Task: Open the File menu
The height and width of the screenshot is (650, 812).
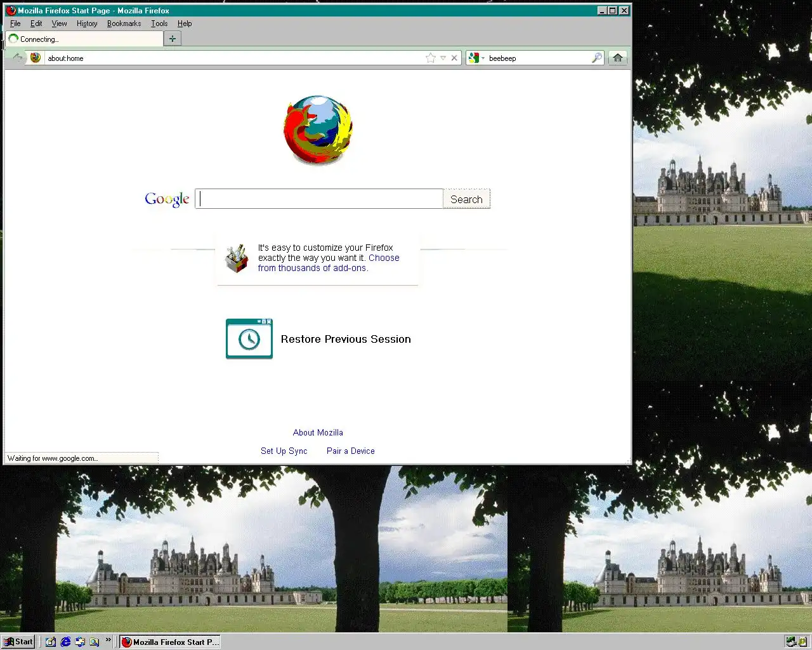Action: coord(15,23)
